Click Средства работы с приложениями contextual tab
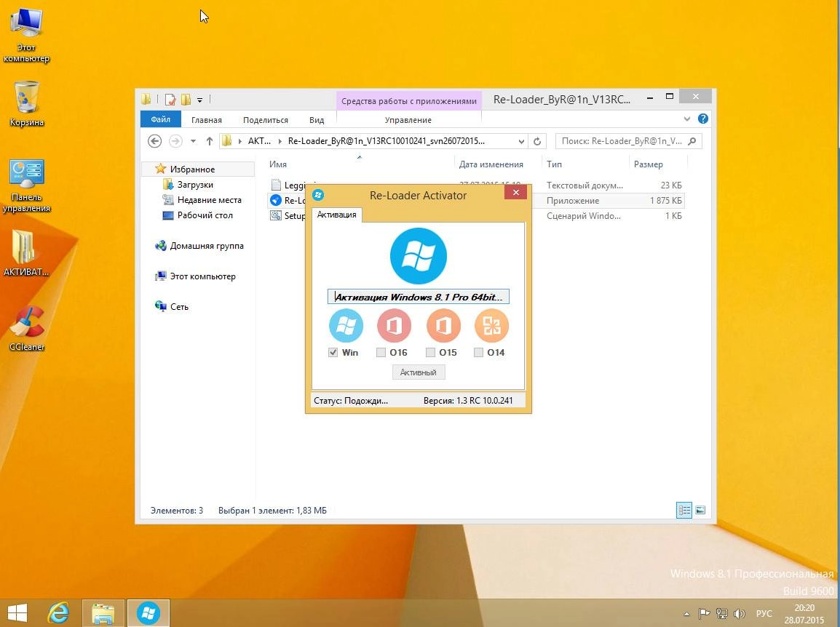Viewport: 840px width, 627px height. pyautogui.click(x=409, y=100)
